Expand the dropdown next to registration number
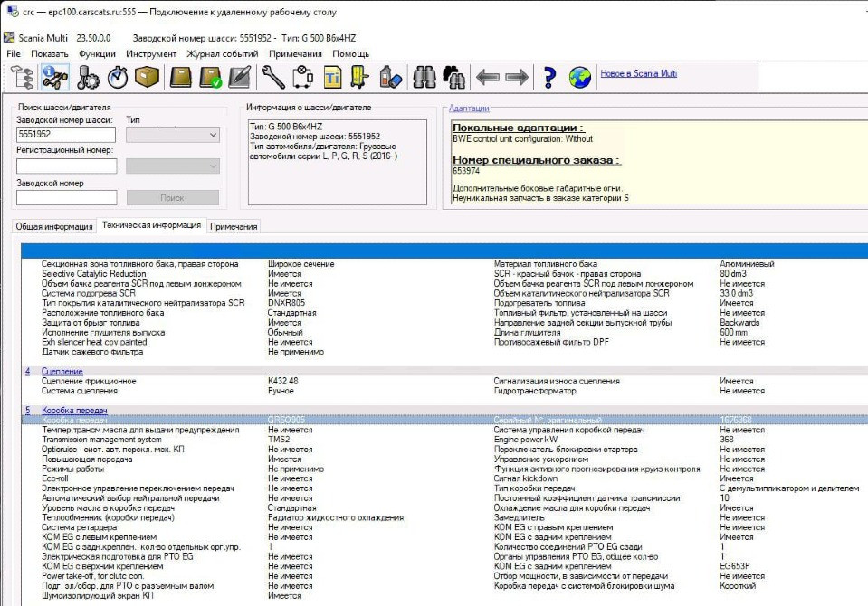This screenshot has height=606, width=868. pyautogui.click(x=173, y=166)
